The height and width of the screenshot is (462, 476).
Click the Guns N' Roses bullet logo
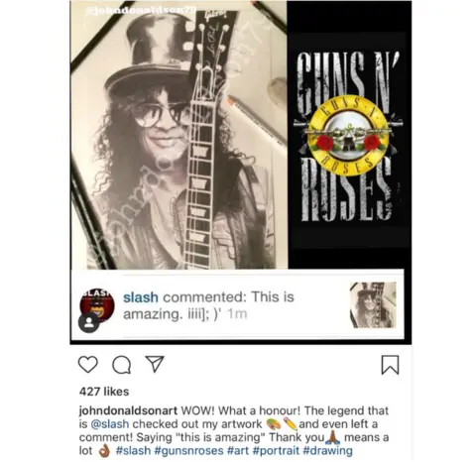[x=348, y=137]
